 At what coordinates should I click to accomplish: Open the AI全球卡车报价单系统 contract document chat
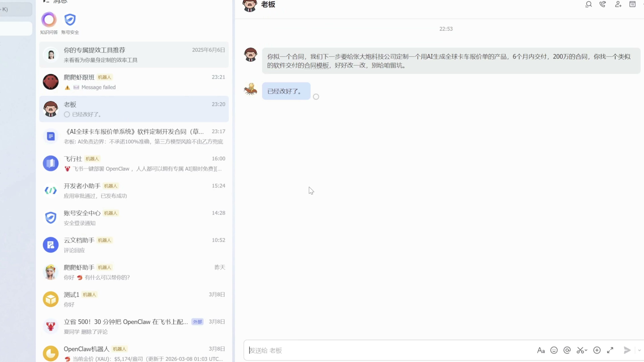click(x=134, y=136)
